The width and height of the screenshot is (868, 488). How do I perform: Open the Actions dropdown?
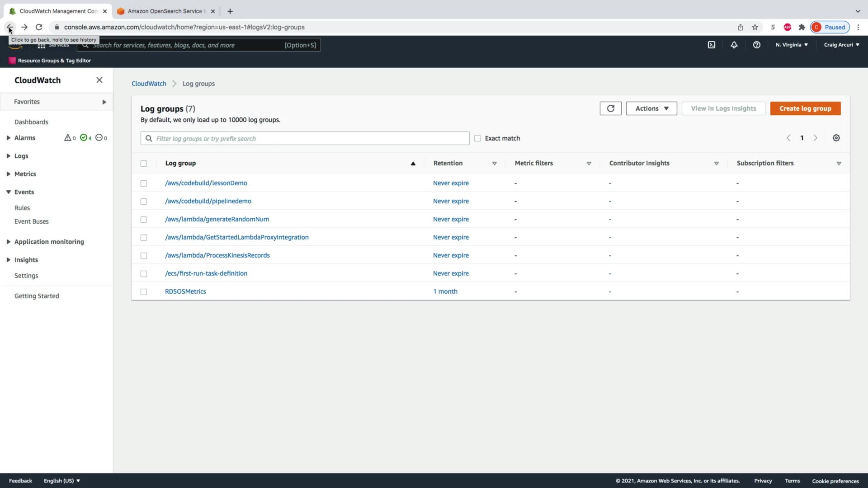[651, 108]
